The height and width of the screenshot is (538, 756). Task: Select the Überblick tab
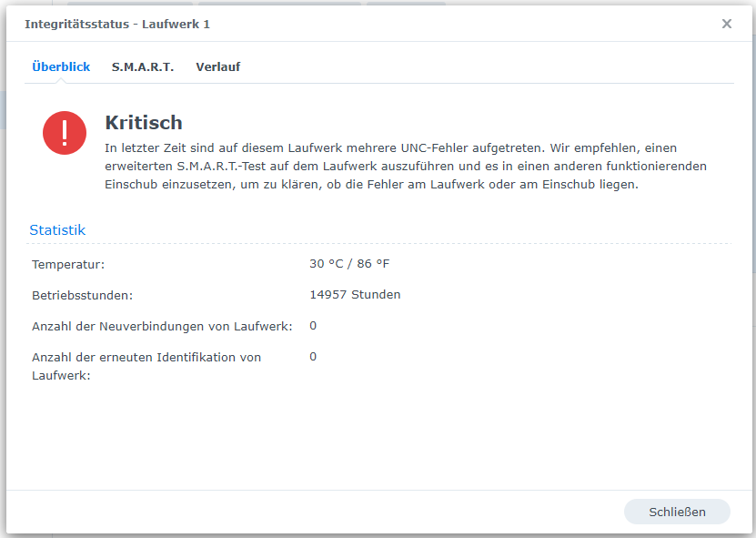pos(61,67)
